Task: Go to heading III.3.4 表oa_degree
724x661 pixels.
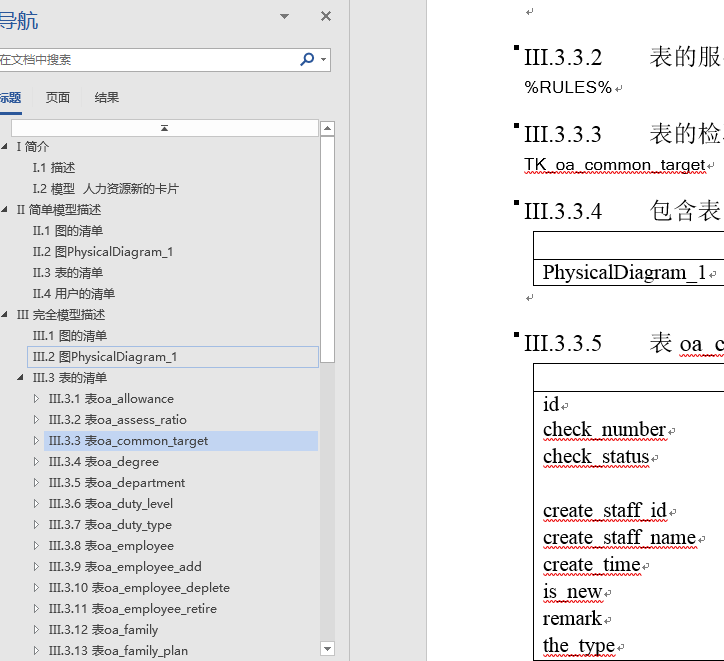Action: [104, 462]
